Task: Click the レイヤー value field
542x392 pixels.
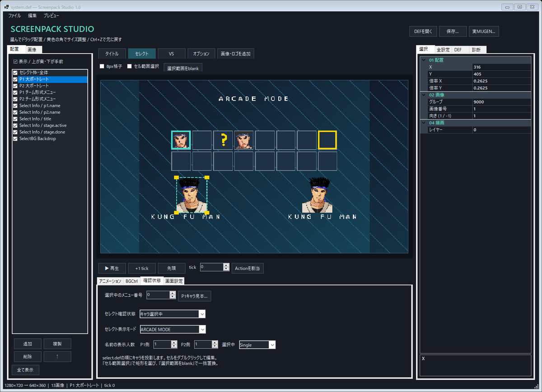Action: point(501,130)
